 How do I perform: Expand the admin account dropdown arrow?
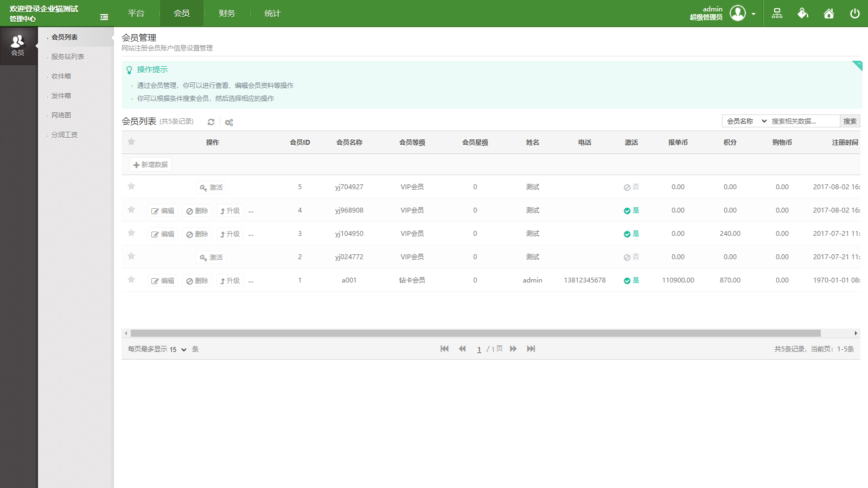tap(754, 14)
